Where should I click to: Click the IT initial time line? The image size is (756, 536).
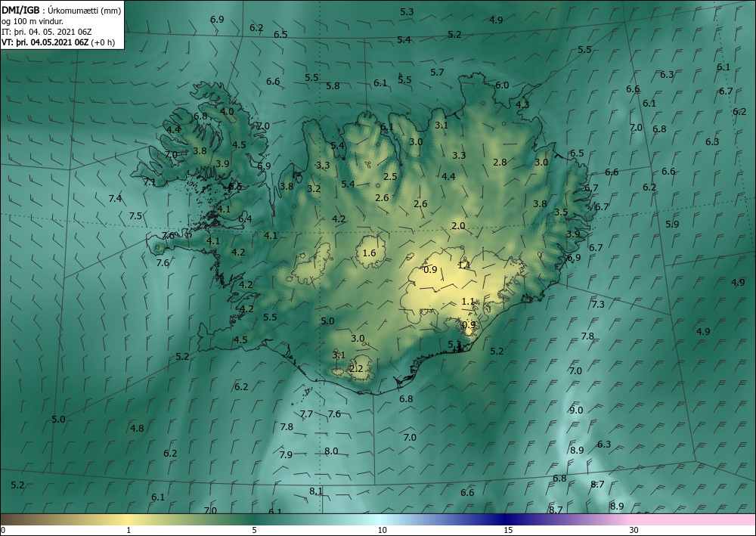(x=47, y=32)
